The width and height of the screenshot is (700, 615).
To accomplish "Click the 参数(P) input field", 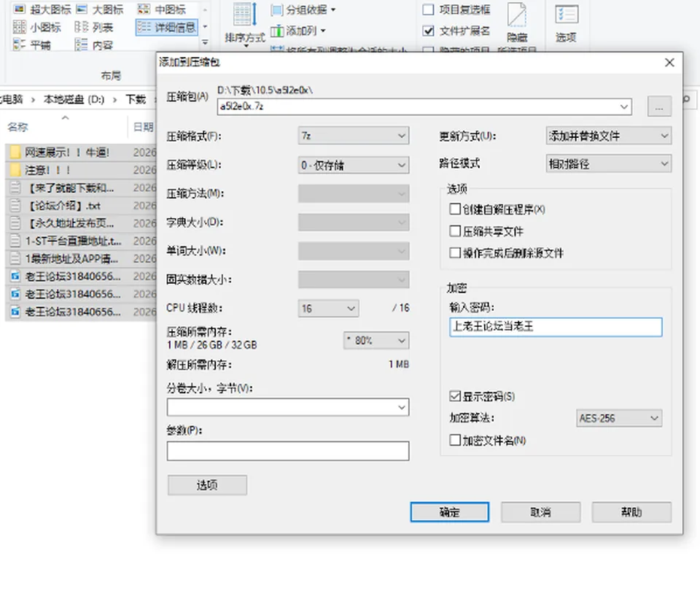I will 288,451.
